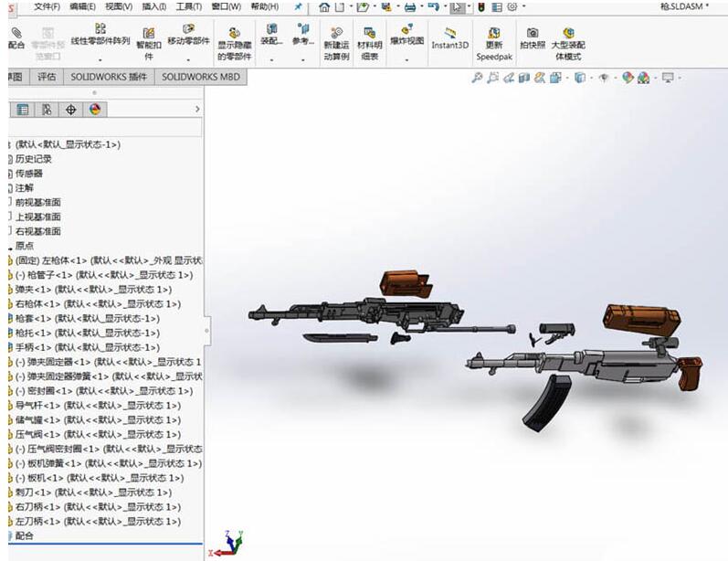Click Zoom to Fit icon in view toolbar
This screenshot has width=728, height=561.
click(477, 78)
